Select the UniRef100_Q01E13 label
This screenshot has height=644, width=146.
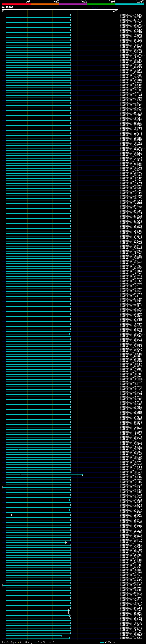[131, 500]
